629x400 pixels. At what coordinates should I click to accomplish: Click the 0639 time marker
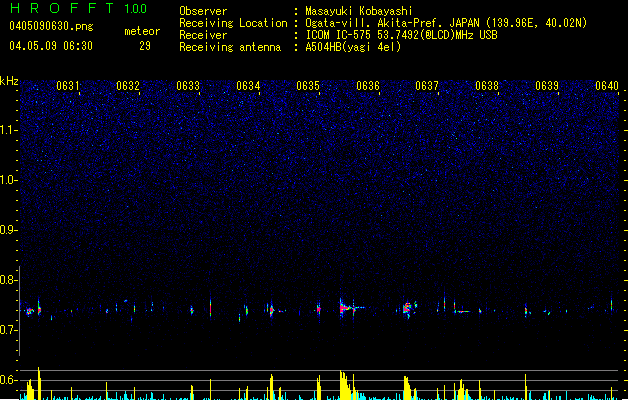(x=547, y=86)
